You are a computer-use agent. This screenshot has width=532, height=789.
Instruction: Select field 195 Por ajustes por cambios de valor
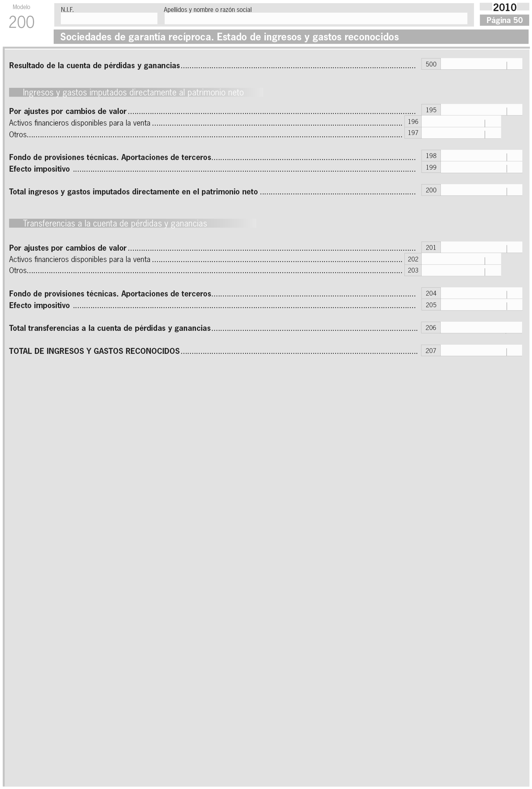481,110
